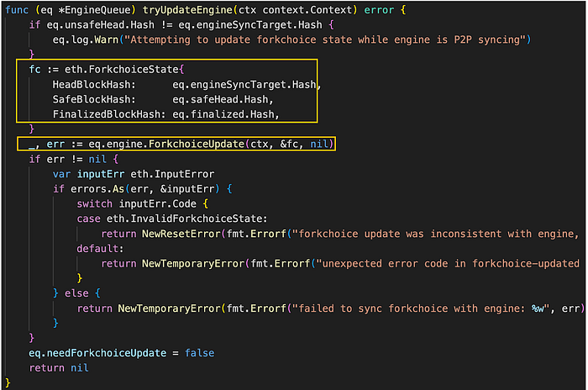This screenshot has width=588, height=390.
Task: Click the "%w" format verb
Action: (538, 309)
